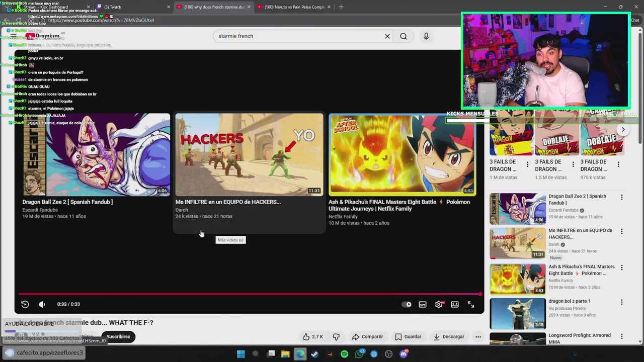Viewport: 644px width, 362px height.
Task: Open Task View on taskbar
Action: 271,354
